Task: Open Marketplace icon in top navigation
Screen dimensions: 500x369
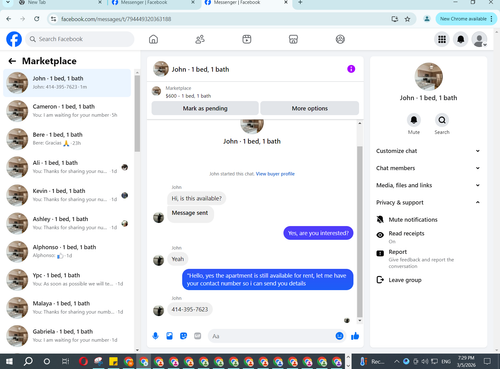Action: click(293, 39)
